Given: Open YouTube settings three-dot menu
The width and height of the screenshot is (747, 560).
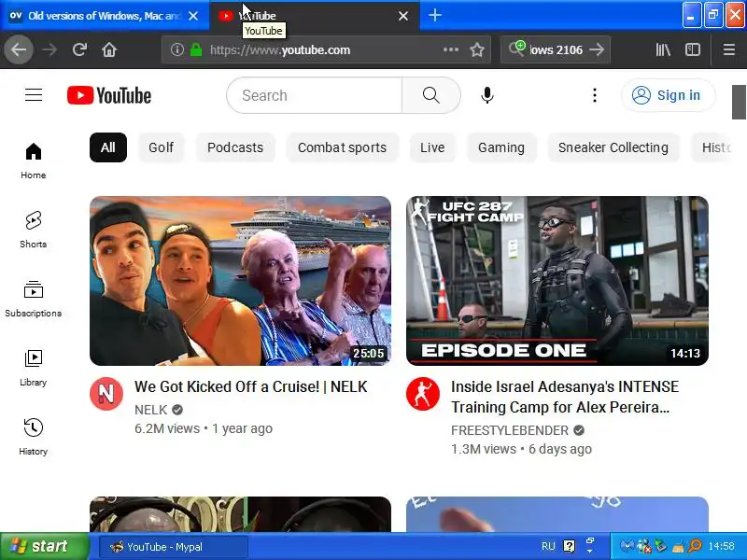Looking at the screenshot, I should coord(595,95).
